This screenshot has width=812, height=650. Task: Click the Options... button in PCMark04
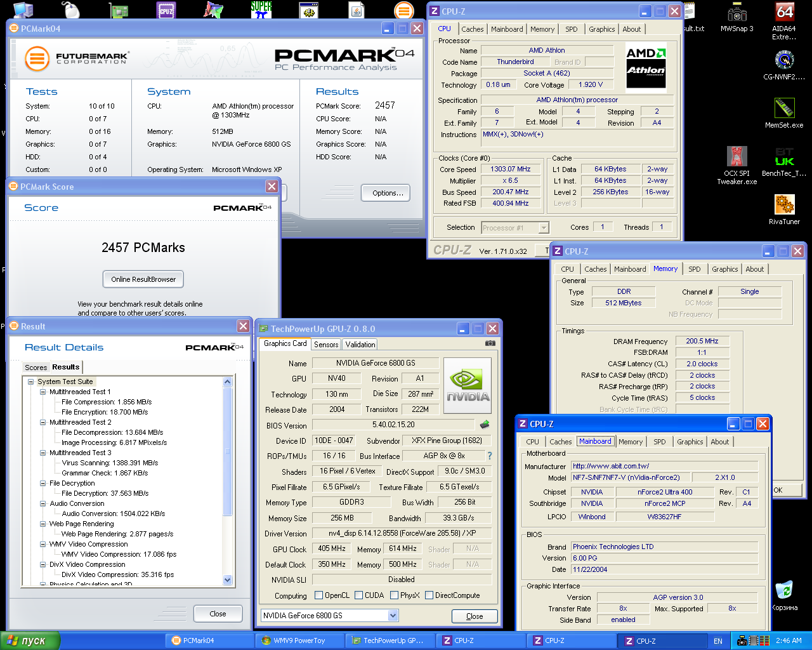(386, 193)
